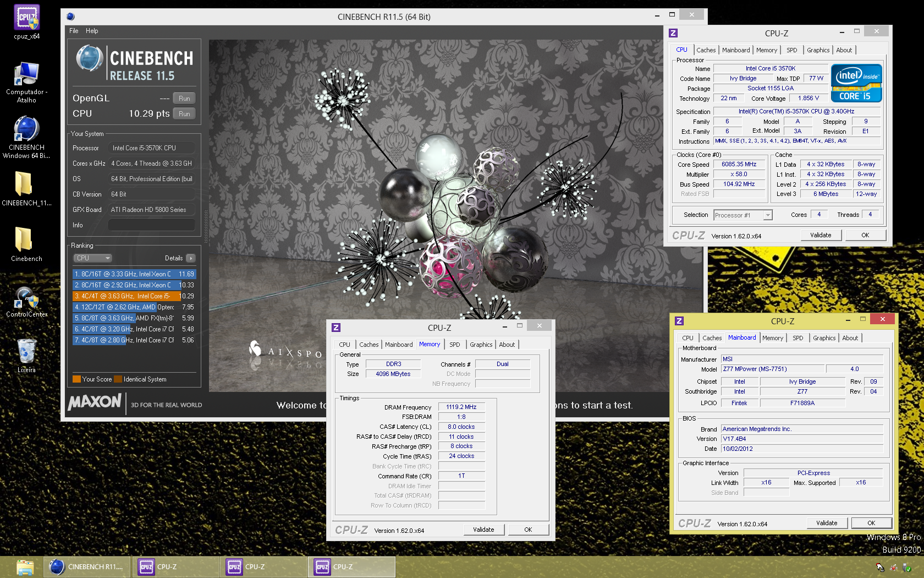Launch the ControlCenter desktop shortcut

click(26, 302)
